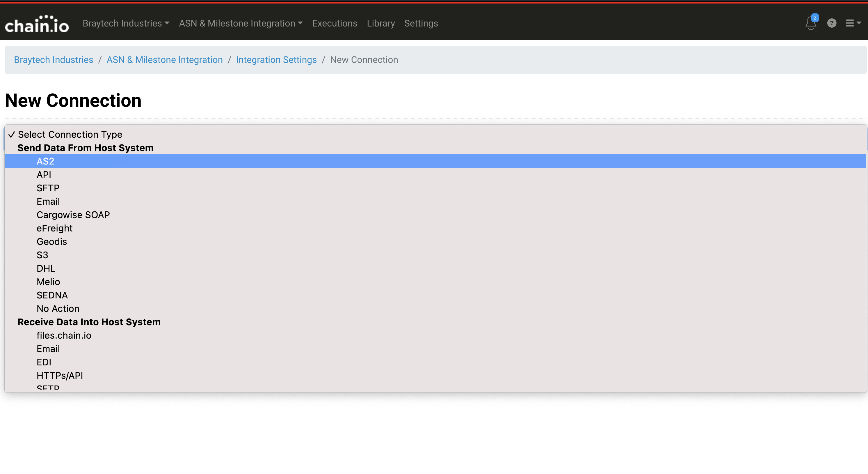Viewport: 868px width, 474px height.
Task: Select the SEDNA option
Action: click(435, 295)
